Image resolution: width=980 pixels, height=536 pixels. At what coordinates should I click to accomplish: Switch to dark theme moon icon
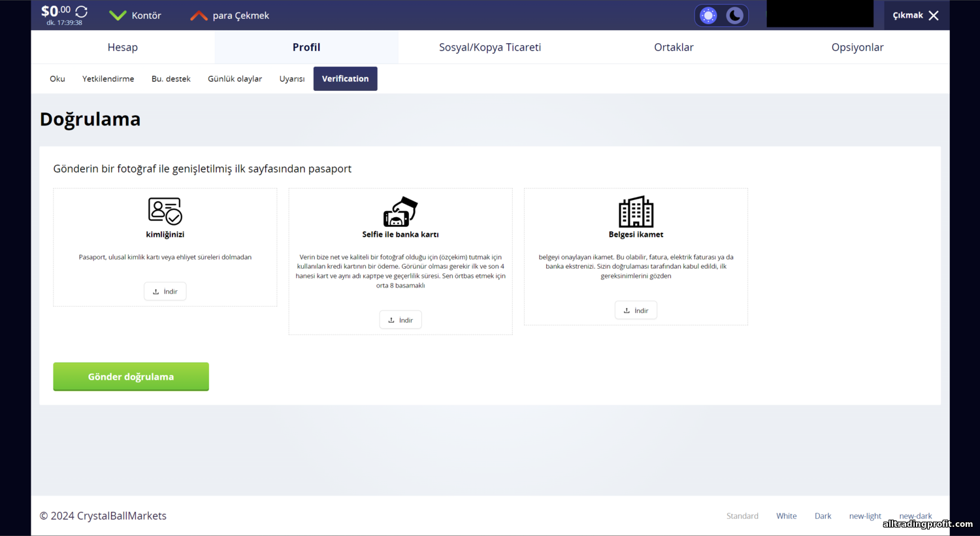click(735, 16)
